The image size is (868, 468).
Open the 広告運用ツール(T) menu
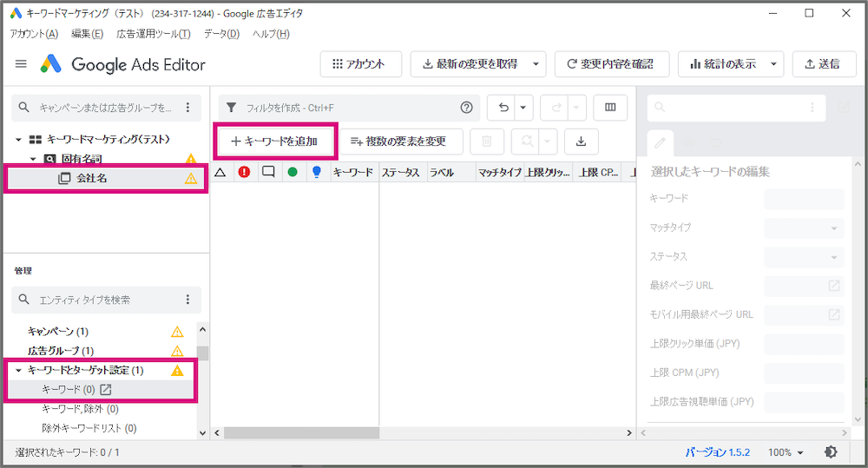[x=154, y=34]
